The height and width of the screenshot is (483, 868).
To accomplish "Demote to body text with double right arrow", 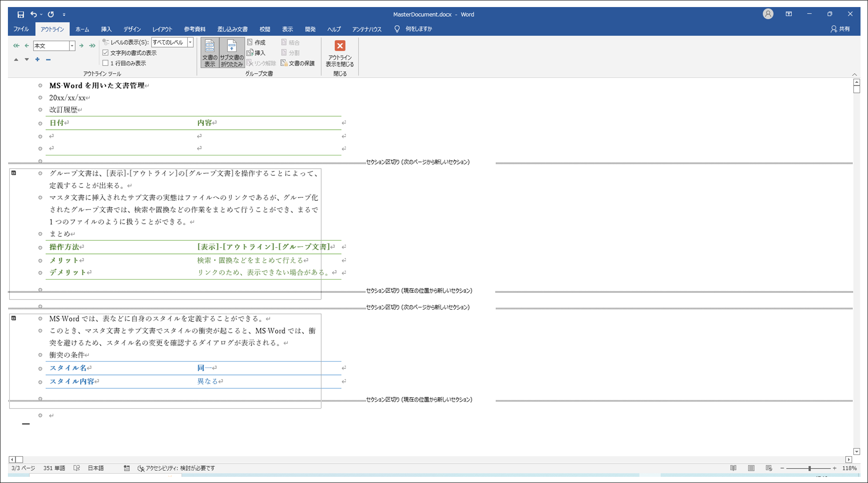I will pos(92,46).
